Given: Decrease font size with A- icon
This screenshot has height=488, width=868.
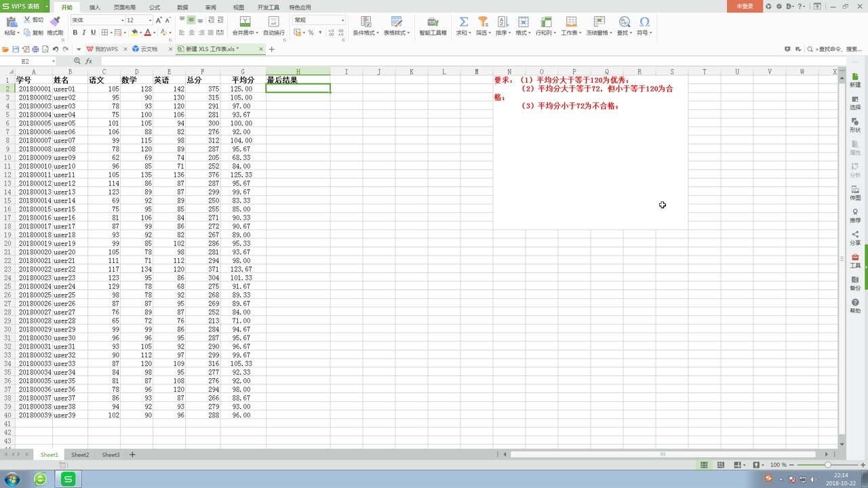Looking at the screenshot, I should click(x=168, y=20).
